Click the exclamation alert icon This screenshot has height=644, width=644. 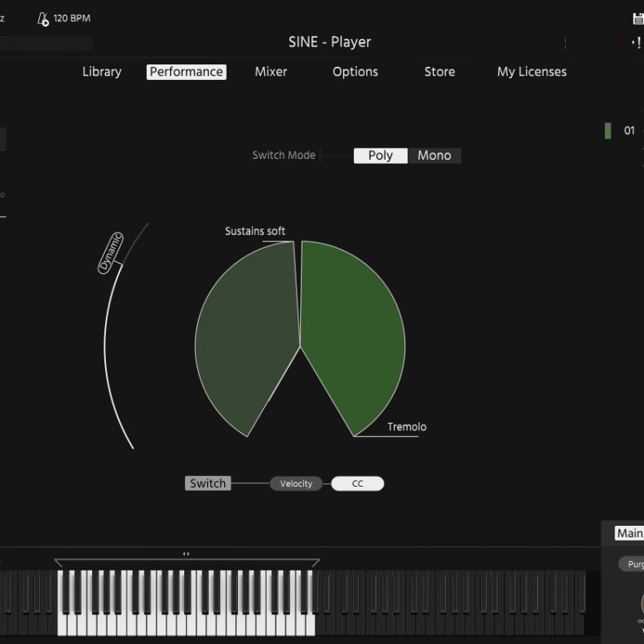(638, 42)
